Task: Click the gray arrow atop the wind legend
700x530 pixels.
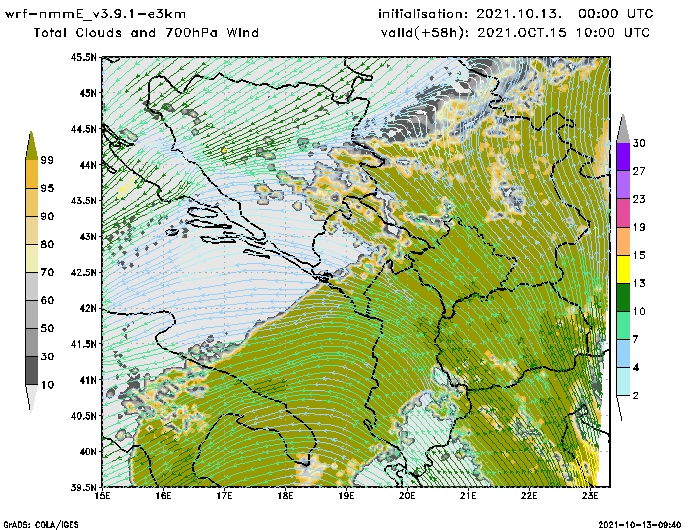Action: [x=623, y=130]
